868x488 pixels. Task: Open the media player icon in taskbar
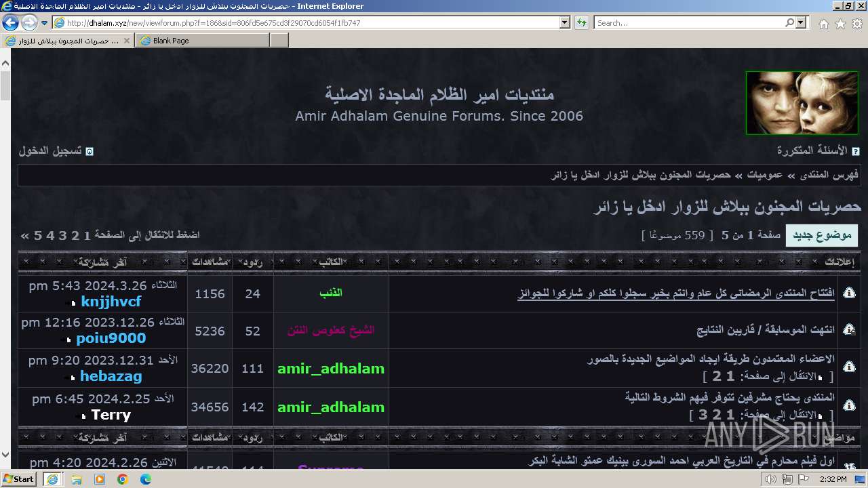click(x=100, y=479)
